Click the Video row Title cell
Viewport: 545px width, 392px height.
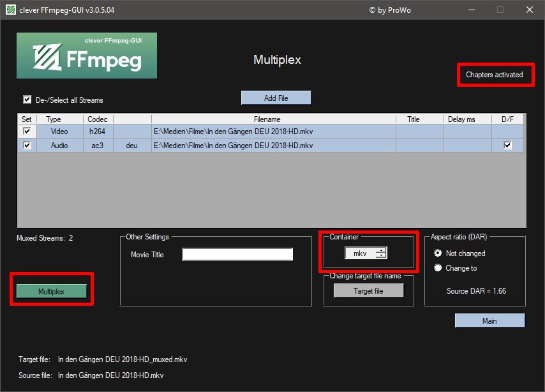(419, 132)
